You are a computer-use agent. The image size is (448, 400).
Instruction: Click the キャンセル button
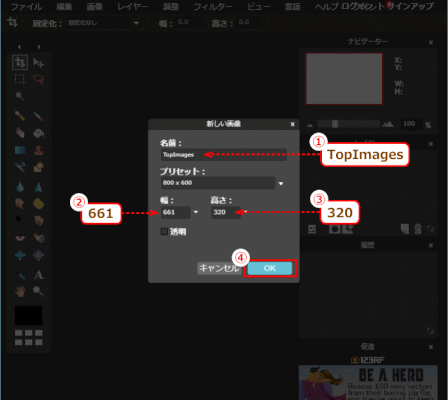219,268
